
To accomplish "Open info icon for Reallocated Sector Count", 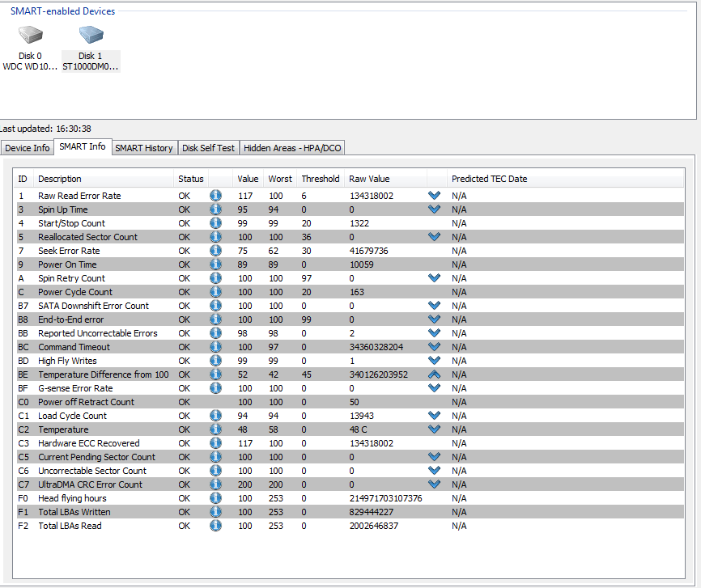I will [215, 237].
